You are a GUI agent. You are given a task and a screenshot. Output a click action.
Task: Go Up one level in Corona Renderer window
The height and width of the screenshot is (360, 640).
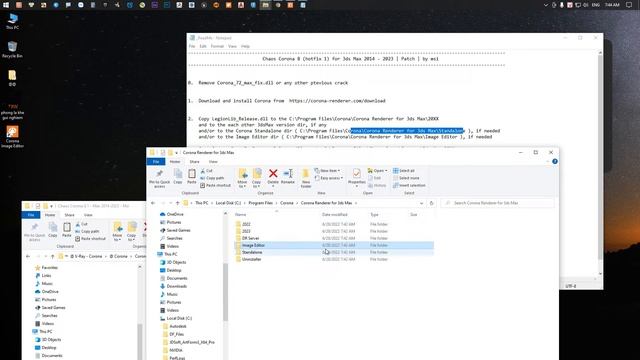coord(178,203)
